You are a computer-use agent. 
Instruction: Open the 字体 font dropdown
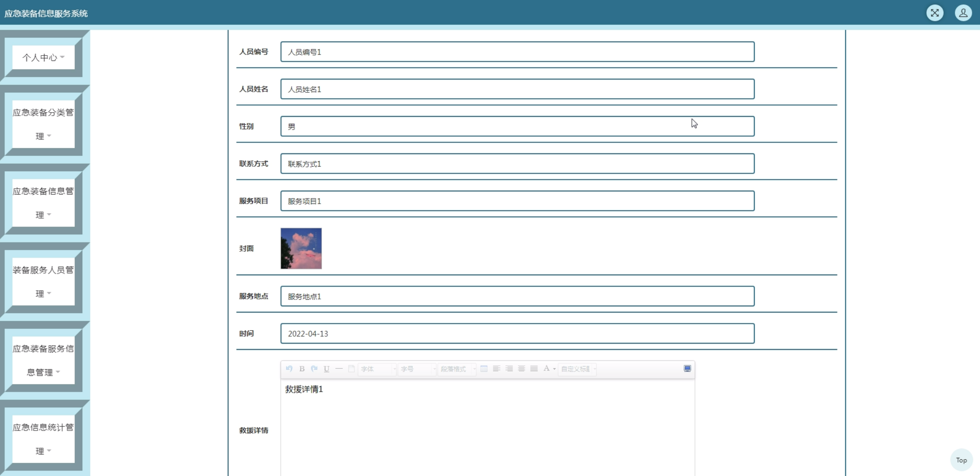377,369
